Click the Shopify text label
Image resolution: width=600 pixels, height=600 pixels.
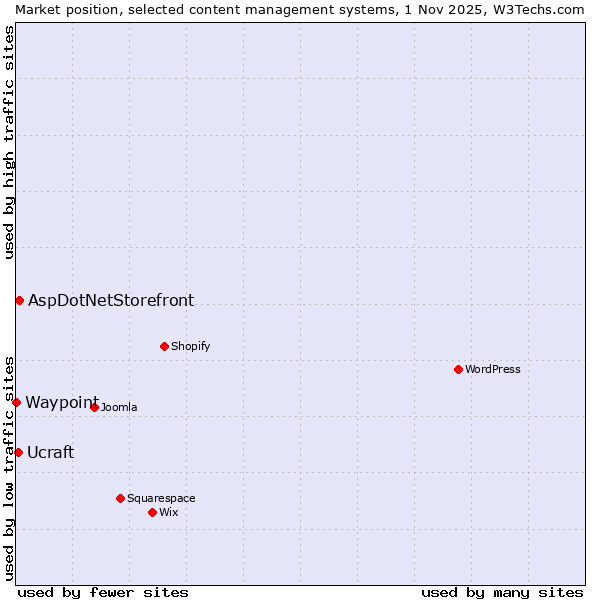click(x=190, y=346)
